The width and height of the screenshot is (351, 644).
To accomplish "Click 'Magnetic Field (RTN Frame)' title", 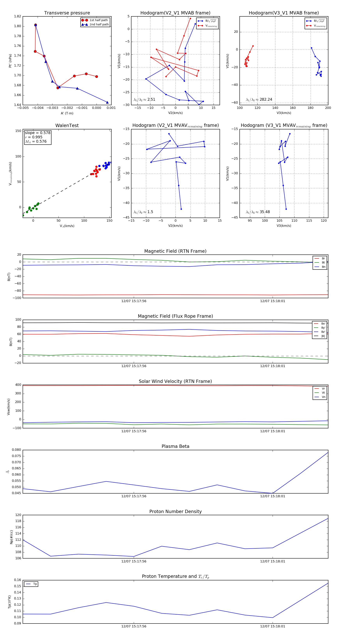I will [175, 251].
